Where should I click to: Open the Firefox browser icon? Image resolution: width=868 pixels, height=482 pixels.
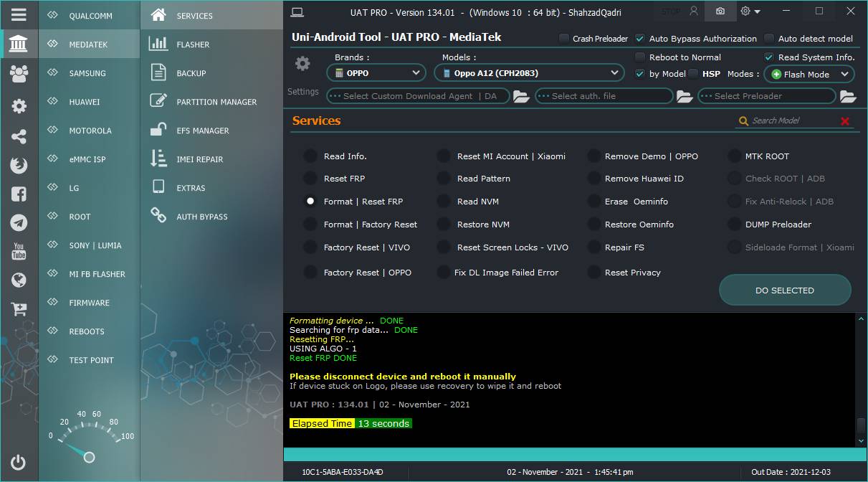tap(19, 165)
